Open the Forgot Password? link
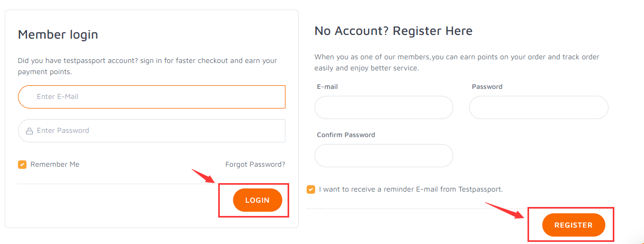The width and height of the screenshot is (644, 244). click(255, 165)
